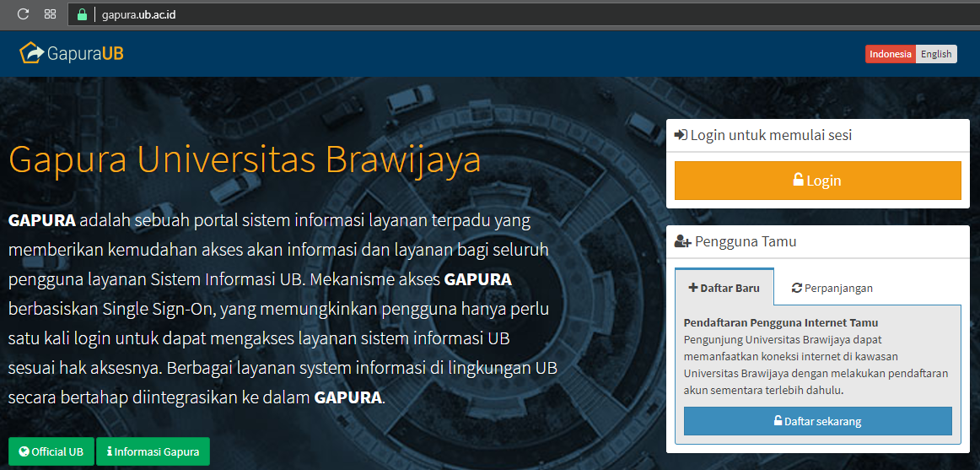
Task: Click the GapuraUB house-arrow logo icon
Action: [x=31, y=53]
